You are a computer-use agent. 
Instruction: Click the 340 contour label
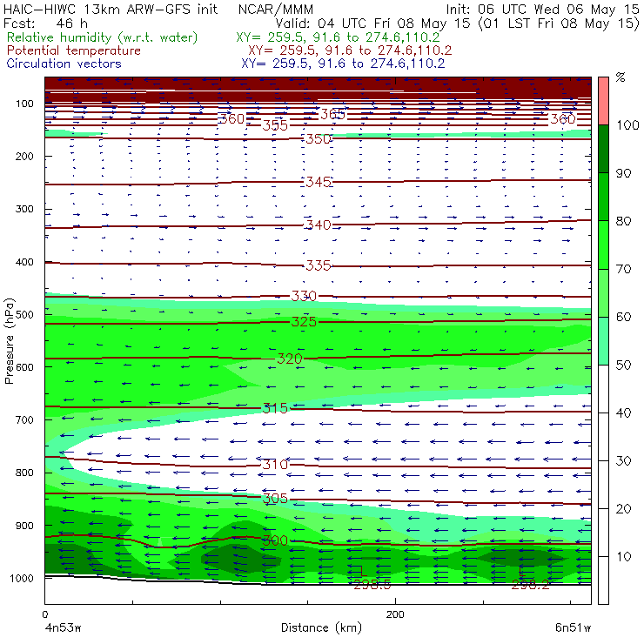(319, 225)
